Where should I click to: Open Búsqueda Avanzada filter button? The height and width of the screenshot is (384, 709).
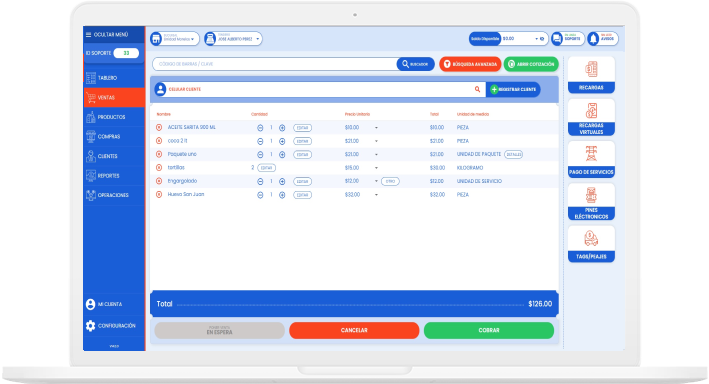pyautogui.click(x=470, y=64)
